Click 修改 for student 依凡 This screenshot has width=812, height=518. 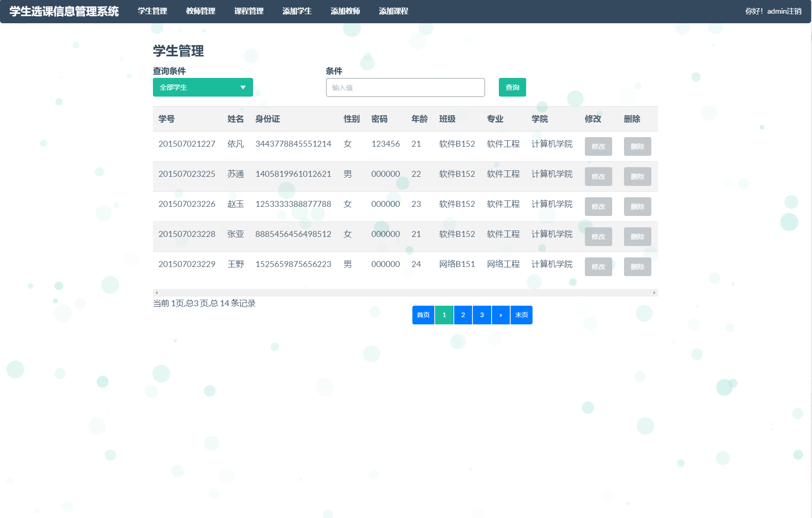coord(598,146)
